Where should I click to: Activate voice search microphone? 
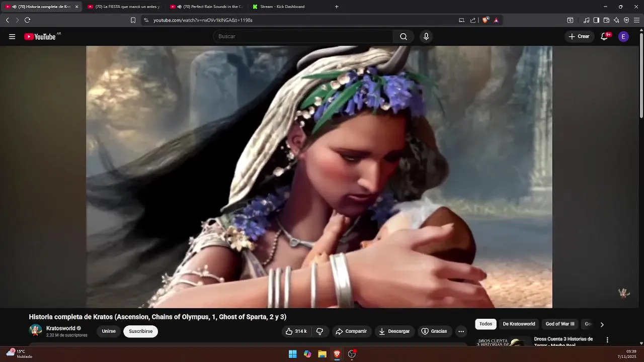click(426, 37)
